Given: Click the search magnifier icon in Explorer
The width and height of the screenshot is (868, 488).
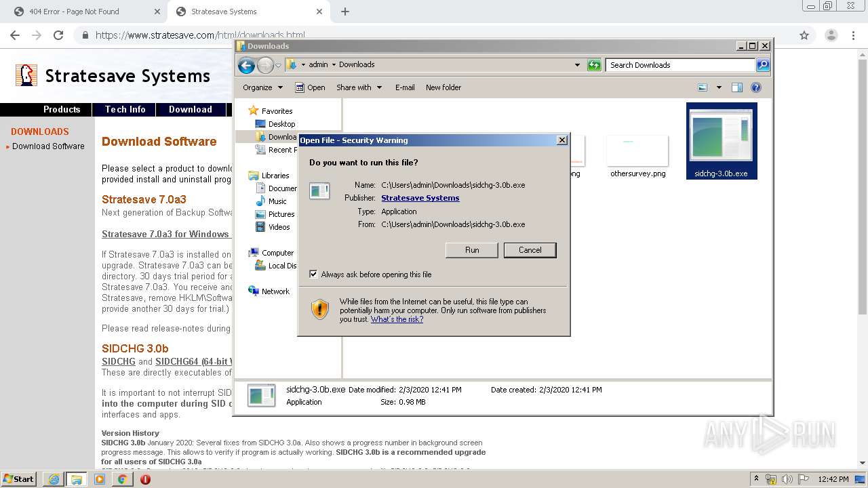Looking at the screenshot, I should pos(763,65).
